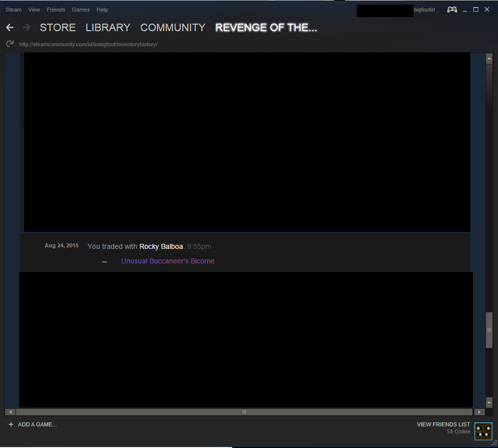Go forward with the right arrow

[27, 28]
